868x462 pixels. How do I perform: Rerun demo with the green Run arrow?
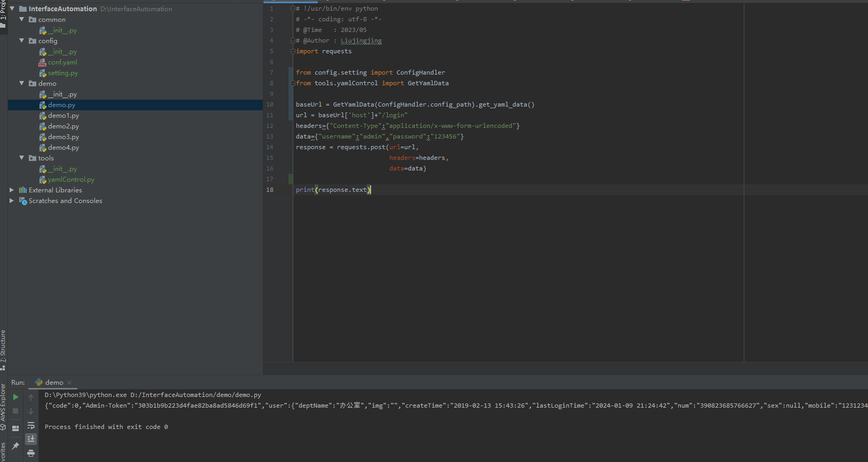15,397
